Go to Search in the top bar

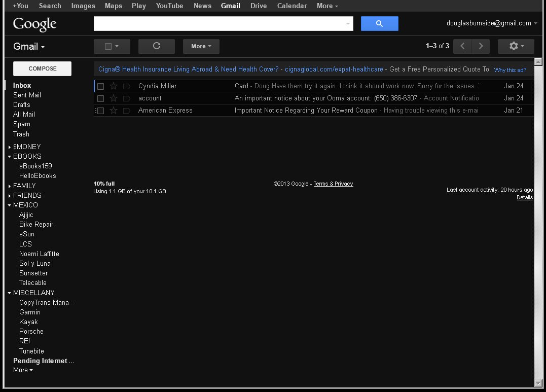click(50, 6)
